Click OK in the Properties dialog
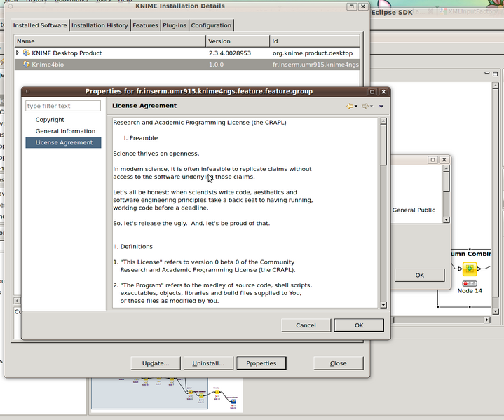The image size is (504, 420). [x=359, y=325]
